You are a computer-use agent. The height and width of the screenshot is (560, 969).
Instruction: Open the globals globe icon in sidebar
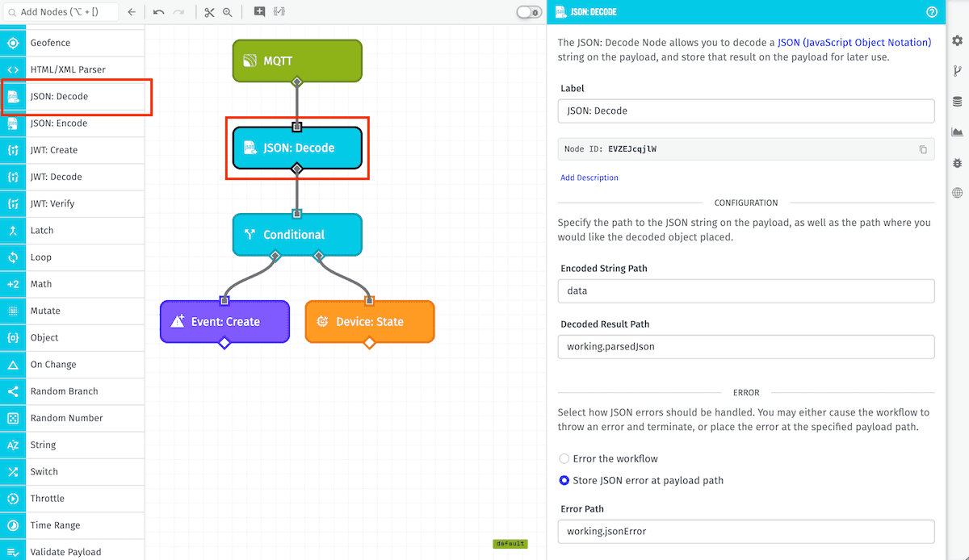point(957,193)
